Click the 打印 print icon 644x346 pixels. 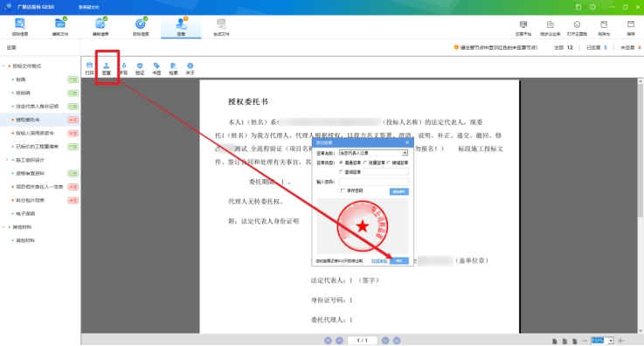[89, 68]
